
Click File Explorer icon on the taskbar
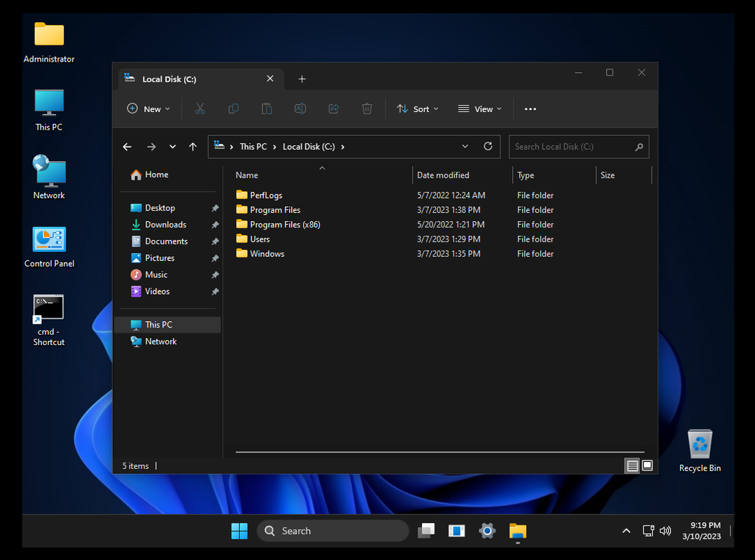click(518, 531)
